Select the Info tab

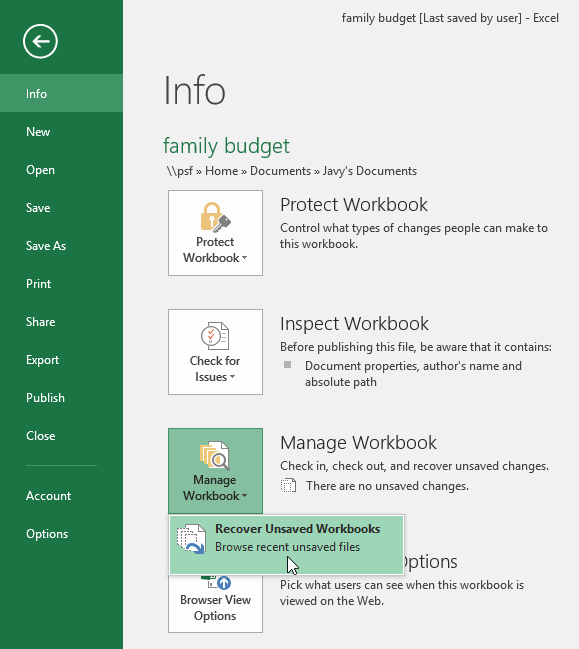click(61, 94)
